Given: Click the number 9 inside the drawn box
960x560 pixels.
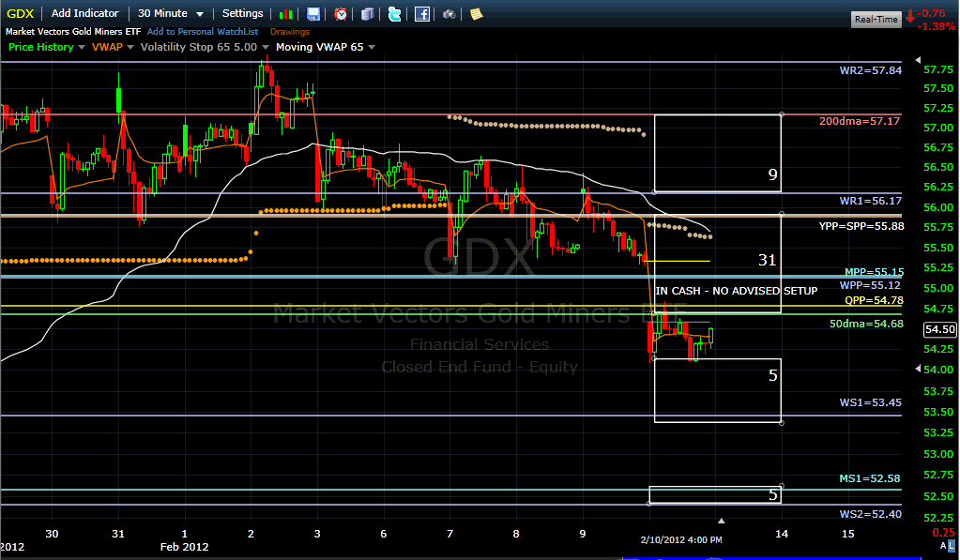Looking at the screenshot, I should pyautogui.click(x=772, y=175).
